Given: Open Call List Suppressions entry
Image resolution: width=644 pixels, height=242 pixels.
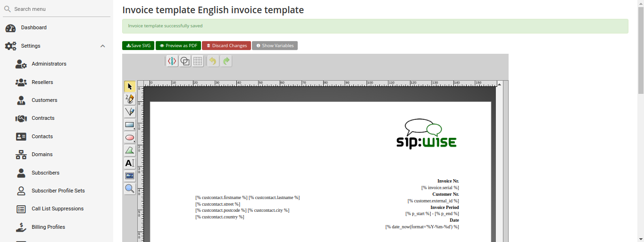Looking at the screenshot, I should tap(57, 209).
